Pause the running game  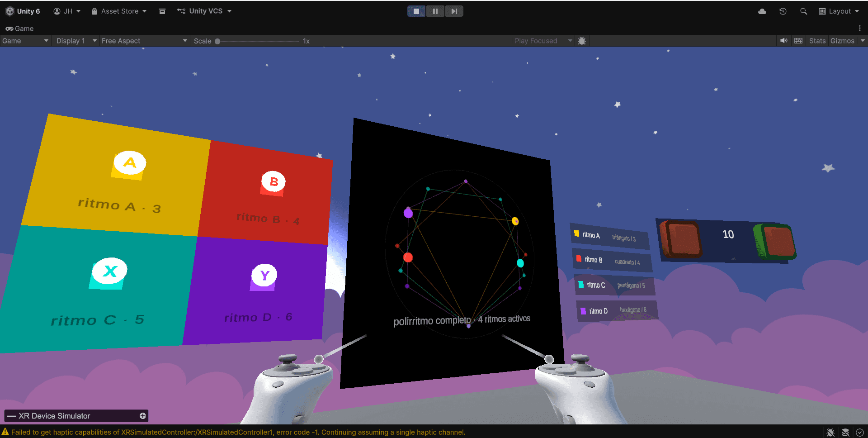[435, 11]
